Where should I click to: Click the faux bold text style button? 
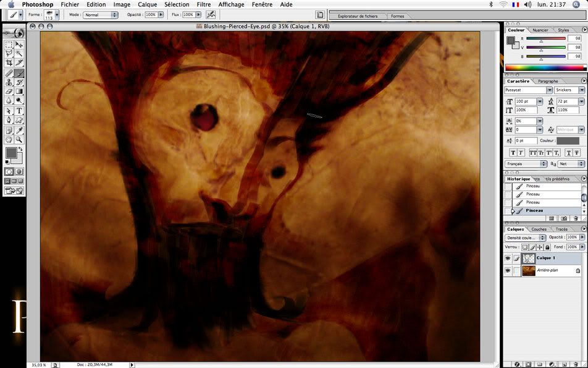tap(513, 153)
